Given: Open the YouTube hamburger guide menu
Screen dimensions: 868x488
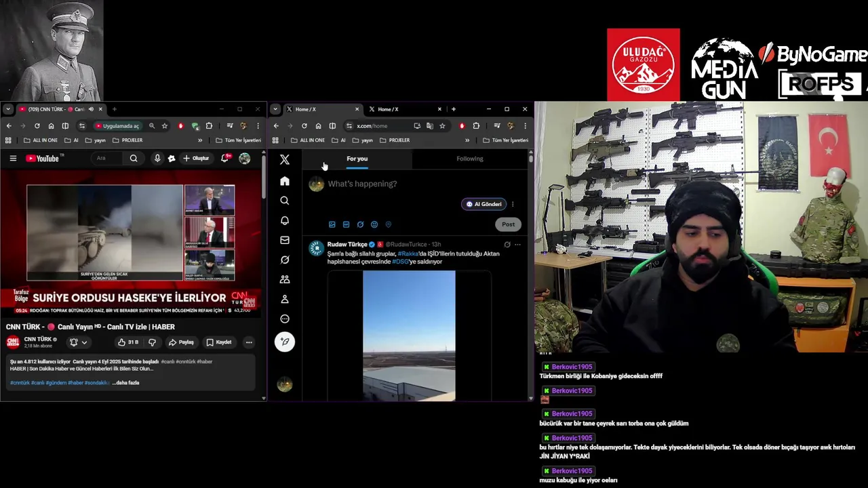Looking at the screenshot, I should (13, 159).
